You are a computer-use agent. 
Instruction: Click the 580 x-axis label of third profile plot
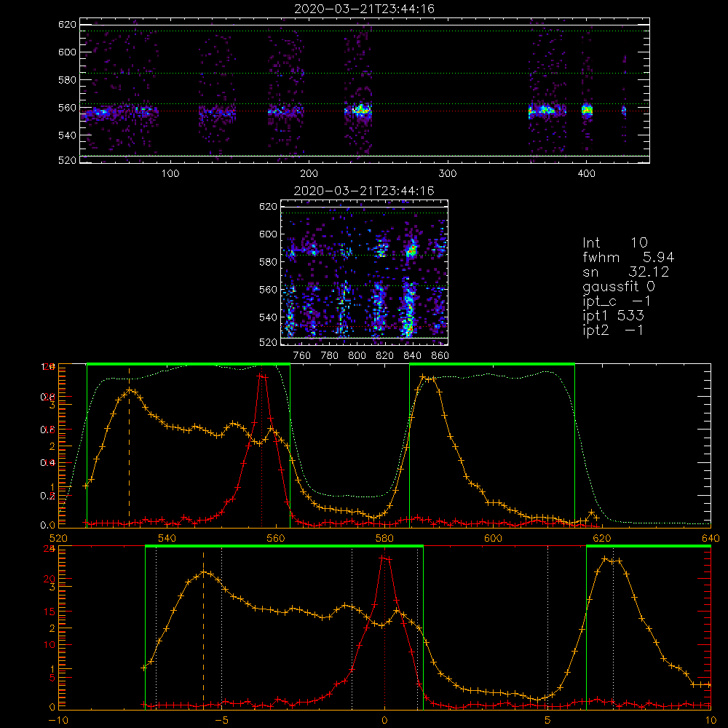384,538
